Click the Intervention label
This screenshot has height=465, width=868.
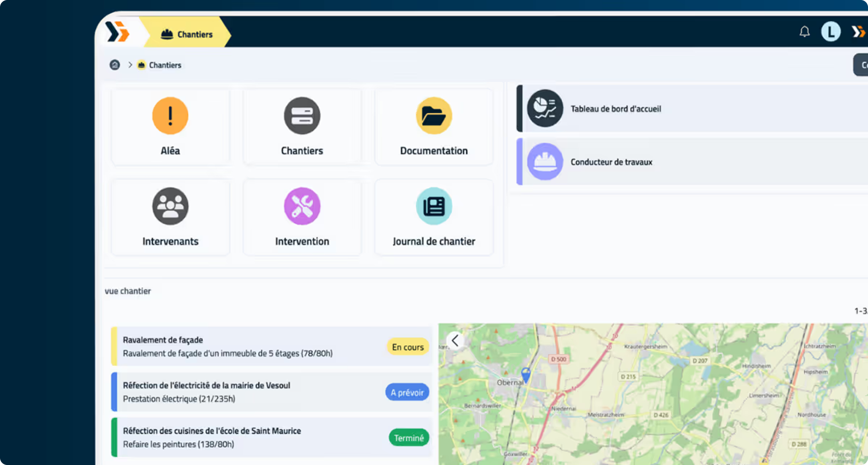point(302,241)
